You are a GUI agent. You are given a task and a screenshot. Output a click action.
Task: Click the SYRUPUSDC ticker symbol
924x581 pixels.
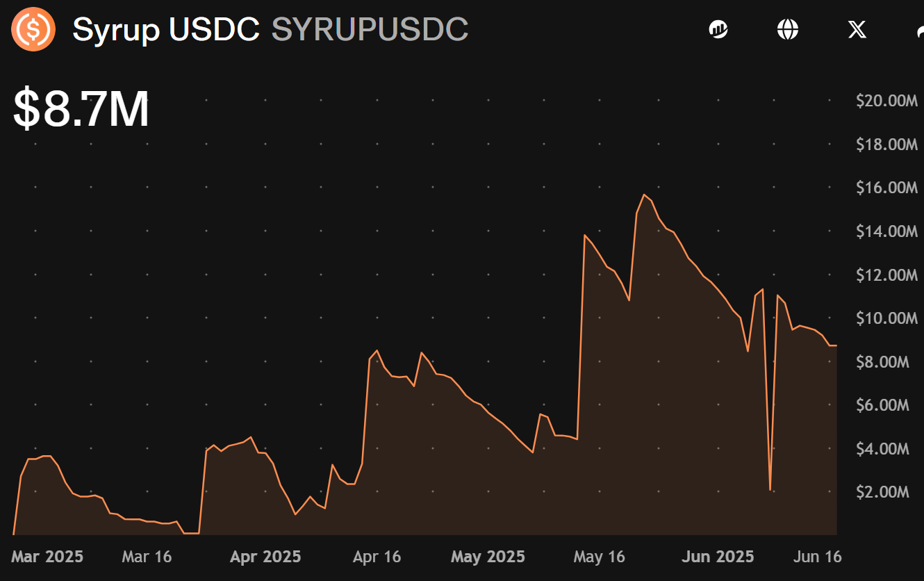coord(370,29)
